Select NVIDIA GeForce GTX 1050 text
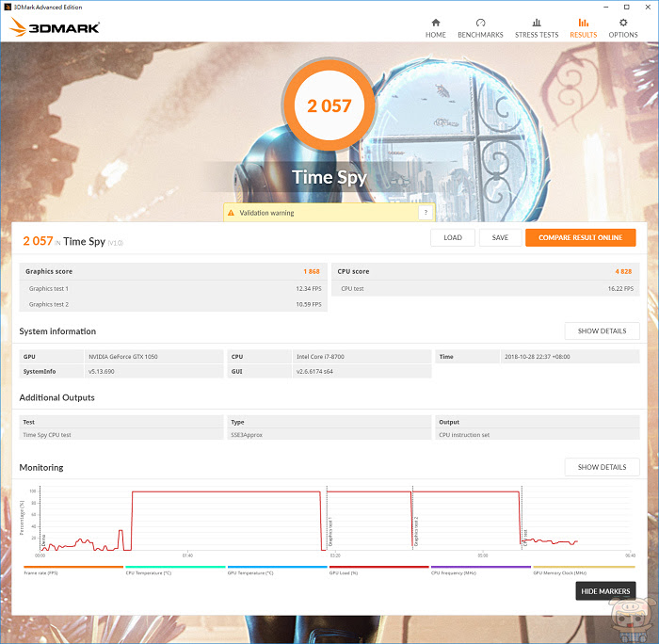The height and width of the screenshot is (644, 659). [123, 357]
